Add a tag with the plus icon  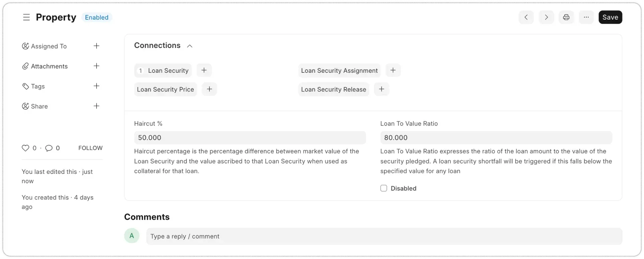point(96,86)
